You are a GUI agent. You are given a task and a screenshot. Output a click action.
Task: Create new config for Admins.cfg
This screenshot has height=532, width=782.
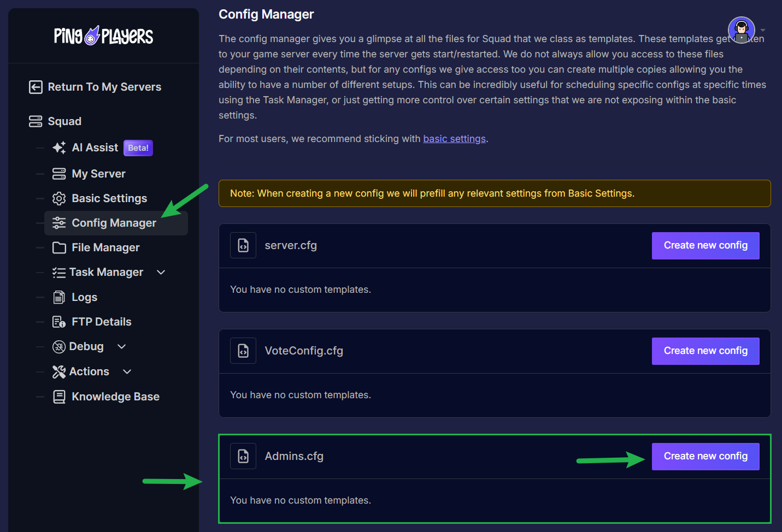click(x=705, y=456)
